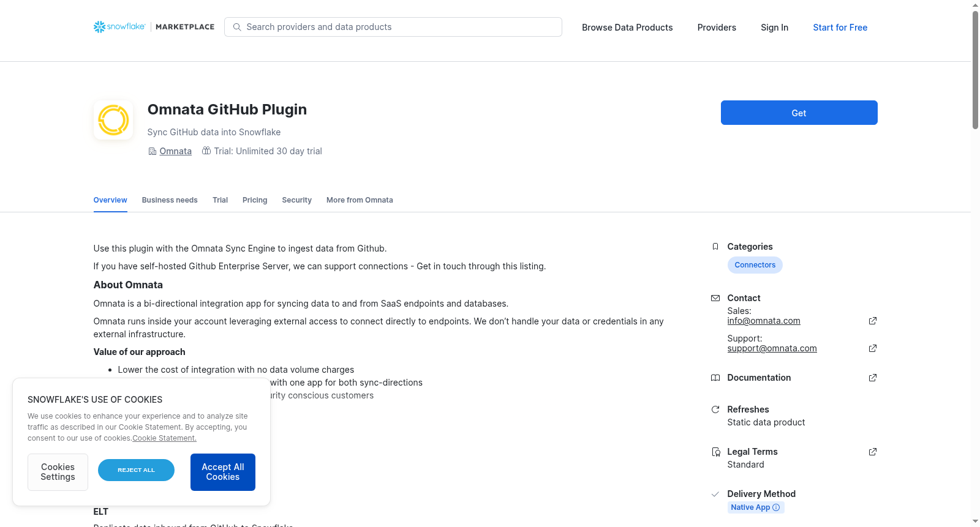This screenshot has height=527, width=980.
Task: Open external link icon beside info@omnata.com
Action: [873, 321]
